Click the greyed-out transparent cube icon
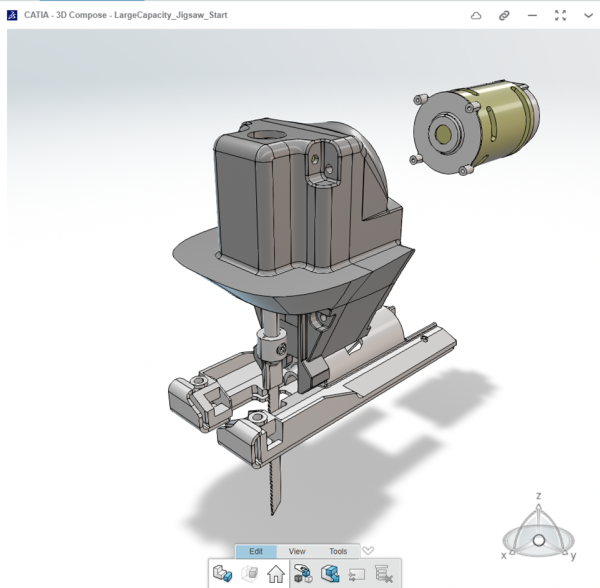 coord(250,574)
